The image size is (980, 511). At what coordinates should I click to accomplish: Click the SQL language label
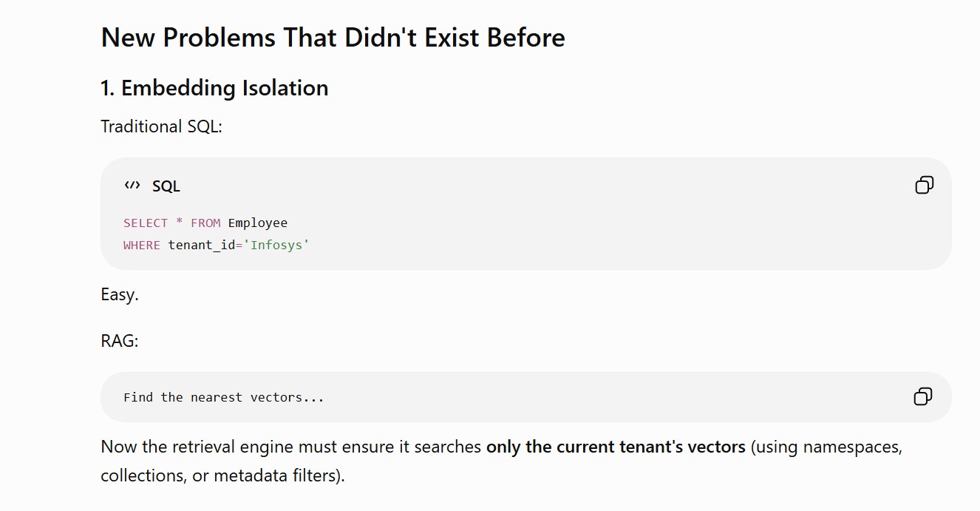point(166,186)
